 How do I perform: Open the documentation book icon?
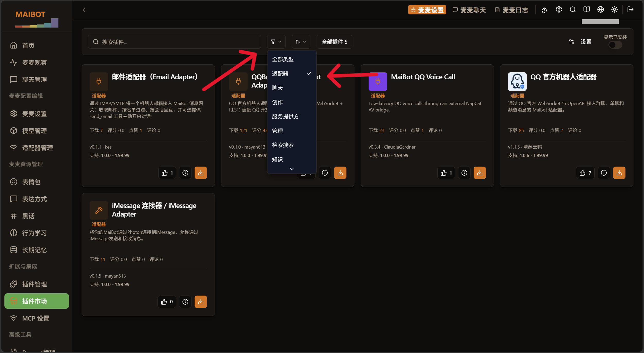point(587,10)
